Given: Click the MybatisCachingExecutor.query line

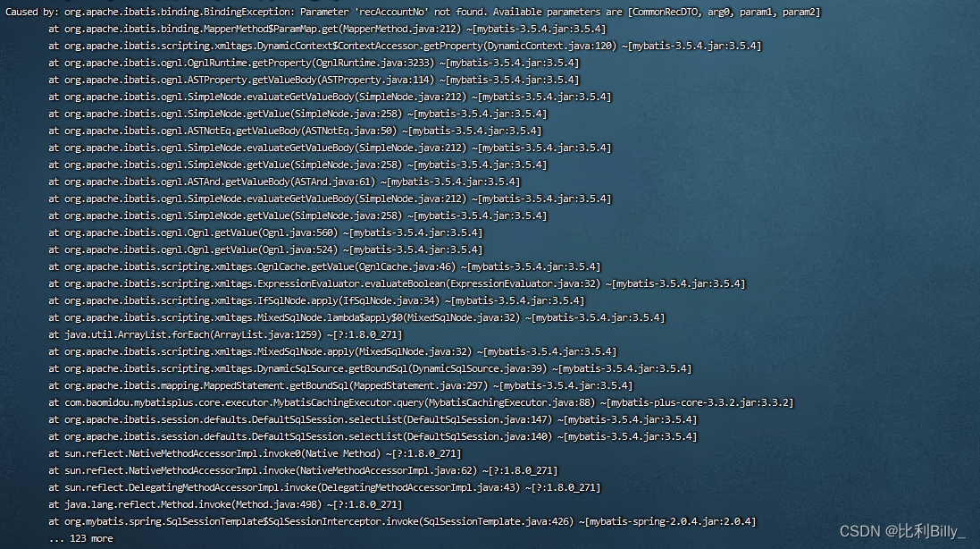Looking at the screenshot, I should [x=422, y=402].
